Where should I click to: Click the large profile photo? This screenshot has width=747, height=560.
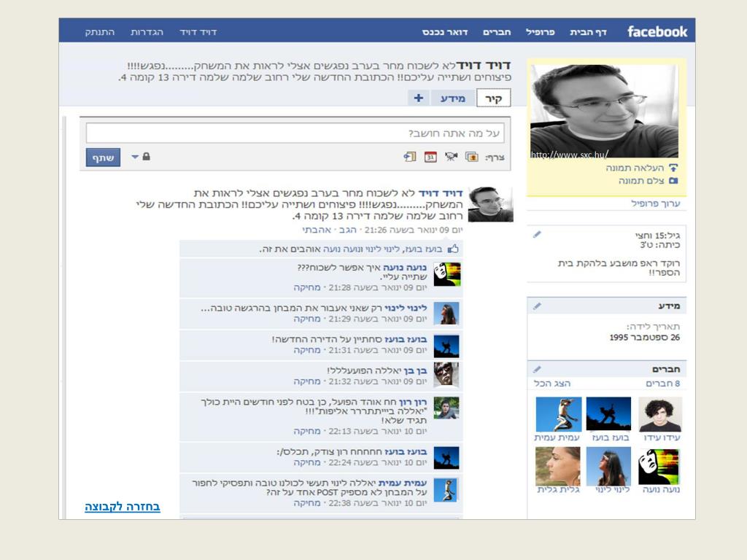(x=604, y=111)
